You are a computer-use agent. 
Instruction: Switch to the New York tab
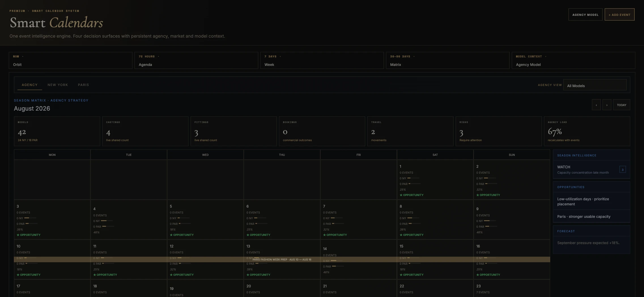[x=58, y=85]
